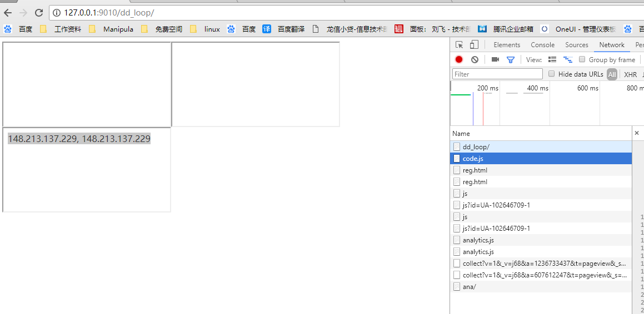Check the Hide data URLs checkbox
Screen dimensions: 644x314
click(552, 74)
